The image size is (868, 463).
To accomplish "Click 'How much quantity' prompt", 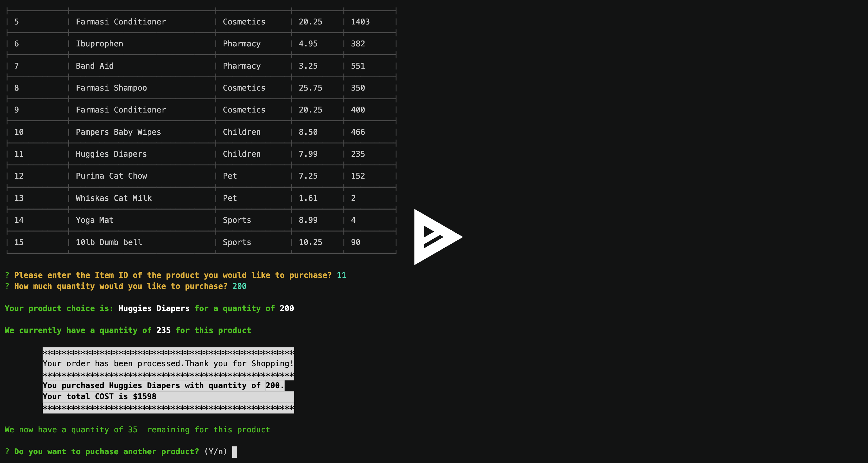I will [x=121, y=286].
